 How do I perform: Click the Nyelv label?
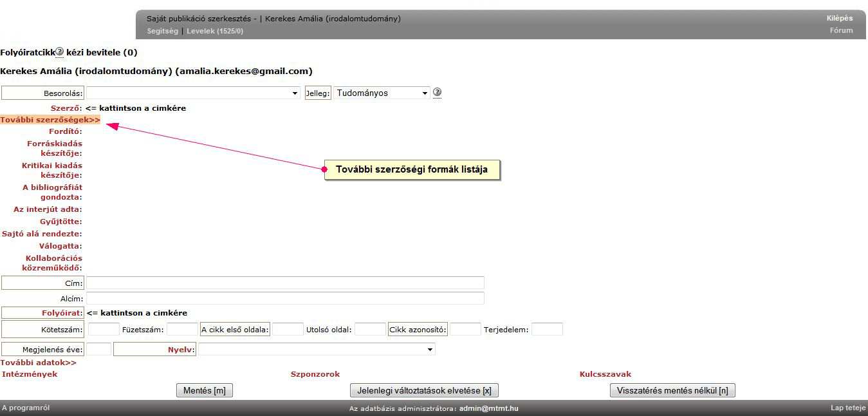tap(181, 349)
